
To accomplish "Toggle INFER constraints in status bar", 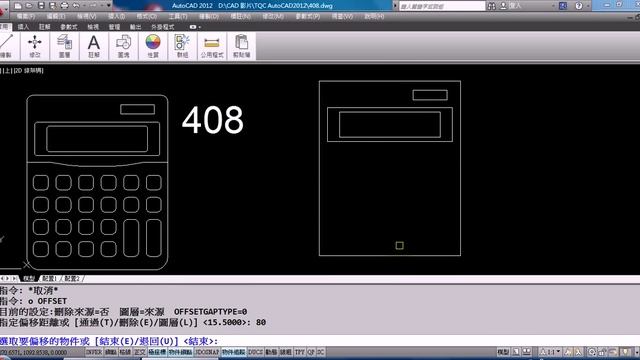I will click(94, 352).
